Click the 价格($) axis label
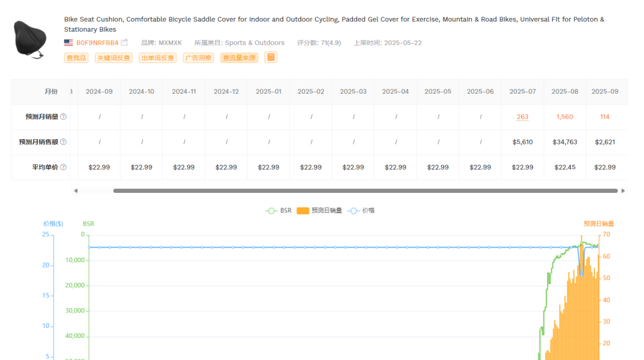The width and height of the screenshot is (644, 360). [x=53, y=224]
